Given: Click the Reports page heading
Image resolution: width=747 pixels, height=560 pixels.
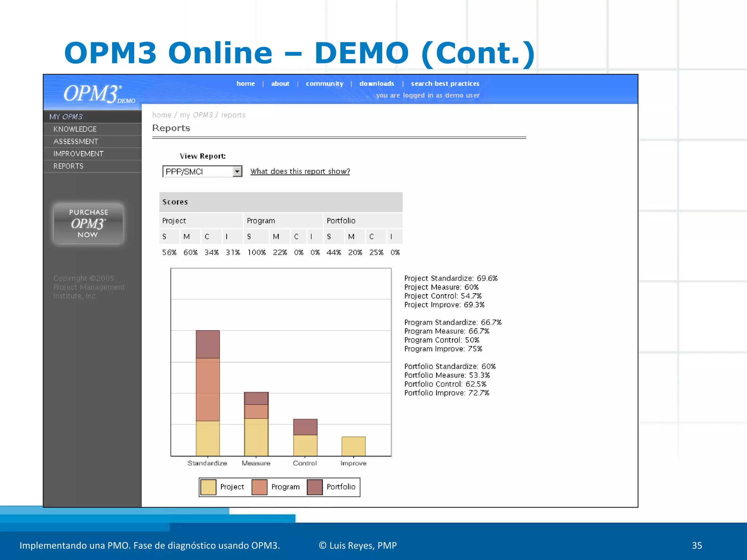Looking at the screenshot, I should click(x=171, y=128).
